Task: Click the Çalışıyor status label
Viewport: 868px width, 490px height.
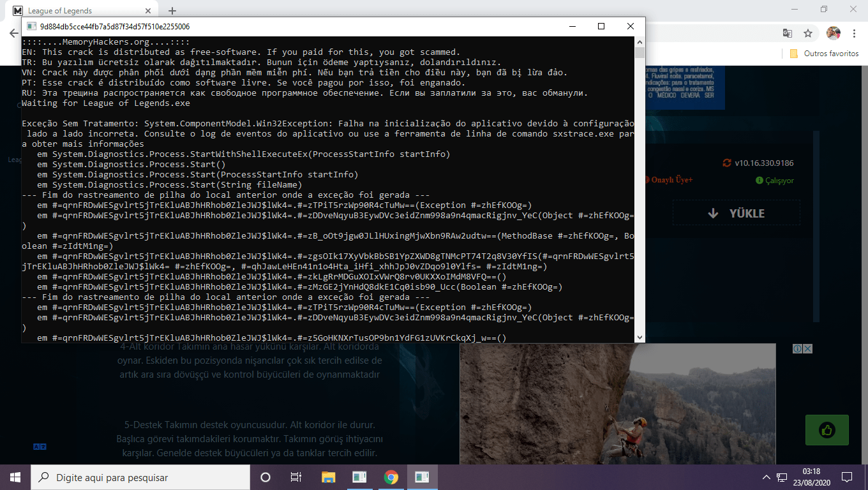Action: pyautogui.click(x=779, y=181)
